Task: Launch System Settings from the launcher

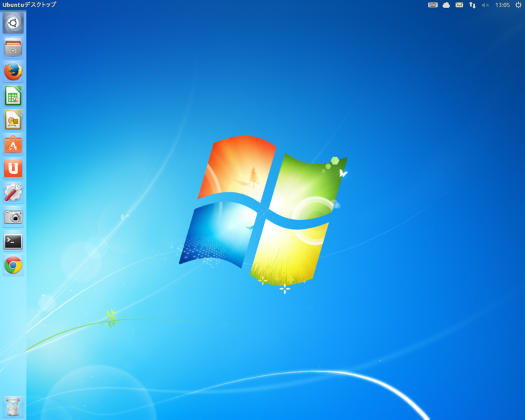Action: (12, 193)
